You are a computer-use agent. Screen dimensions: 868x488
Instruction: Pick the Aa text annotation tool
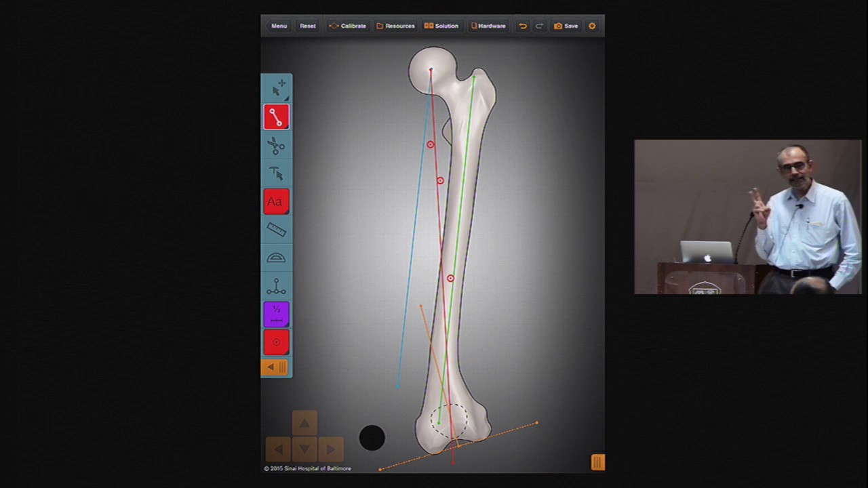tap(277, 201)
